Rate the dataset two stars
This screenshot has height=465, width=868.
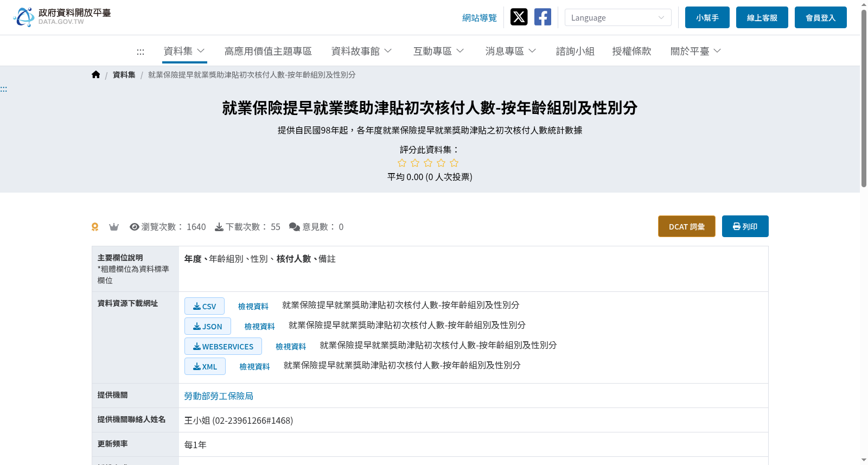[x=415, y=163]
